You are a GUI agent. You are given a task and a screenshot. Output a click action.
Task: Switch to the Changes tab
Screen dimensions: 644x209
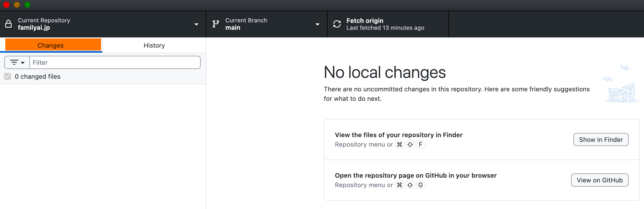[x=51, y=45]
